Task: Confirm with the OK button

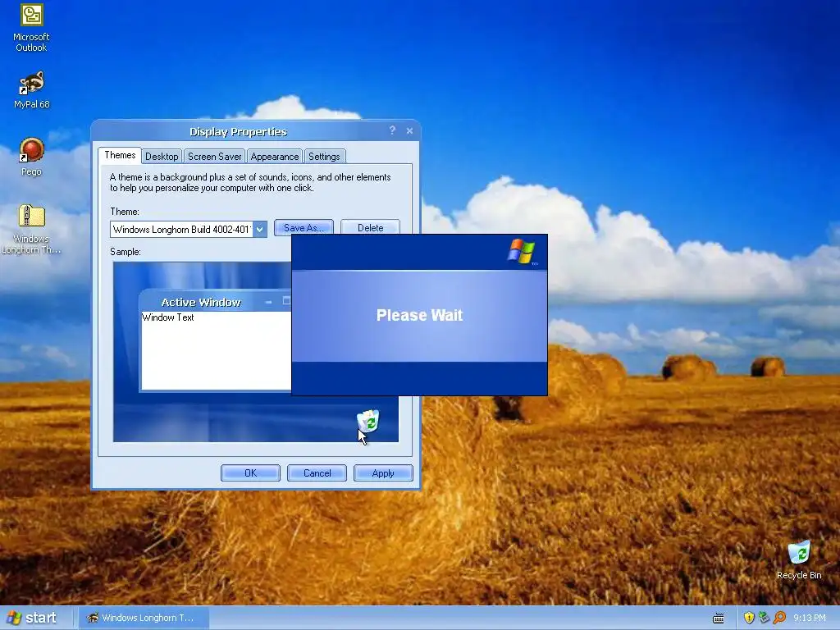Action: click(x=250, y=473)
